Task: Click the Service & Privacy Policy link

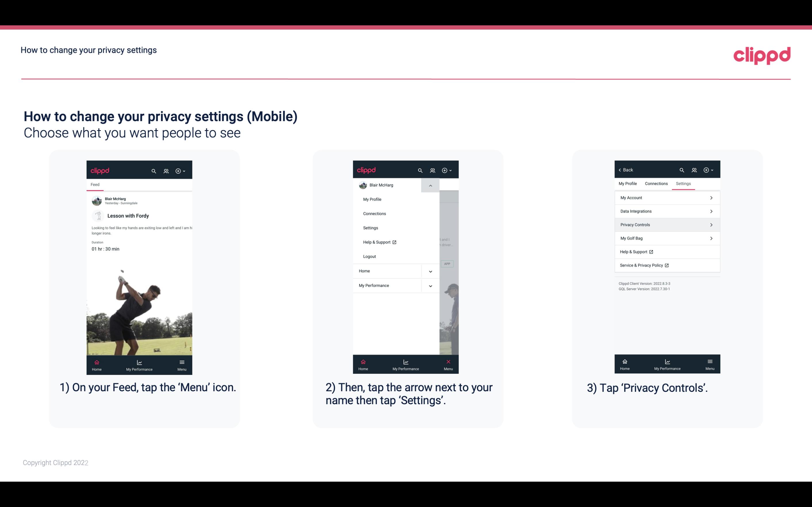Action: click(x=644, y=265)
